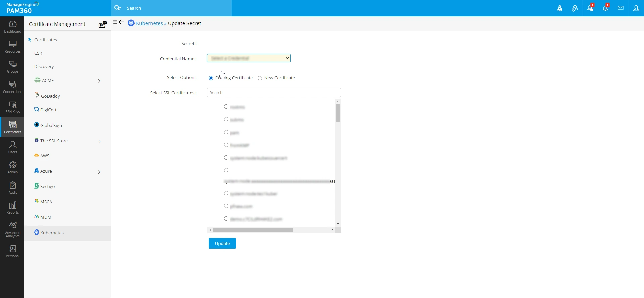This screenshot has width=644, height=298.
Task: Click the Update button
Action: point(222,243)
